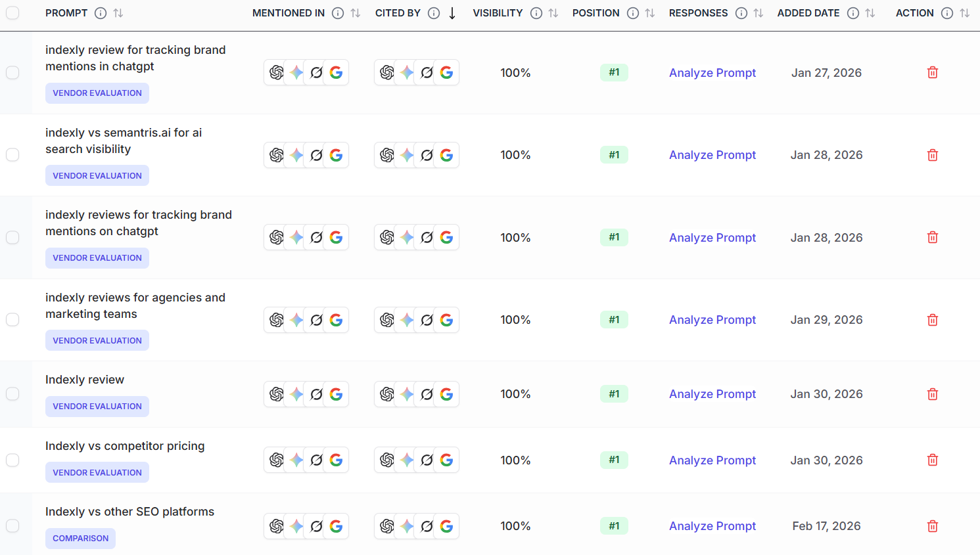Click Gemini icon in Cited By for 'mentions on chatgpt' row
The height and width of the screenshot is (555, 980).
(x=407, y=237)
